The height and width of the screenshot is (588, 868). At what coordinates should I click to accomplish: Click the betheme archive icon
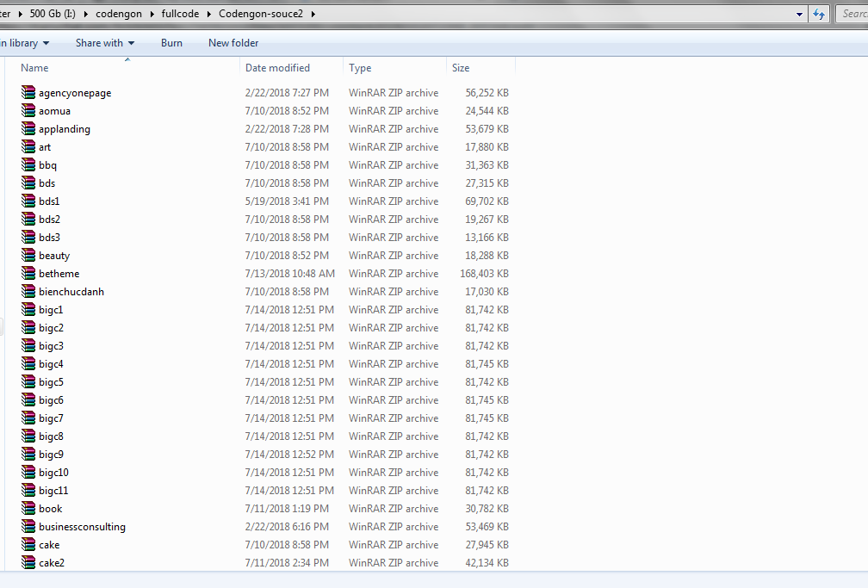[28, 274]
